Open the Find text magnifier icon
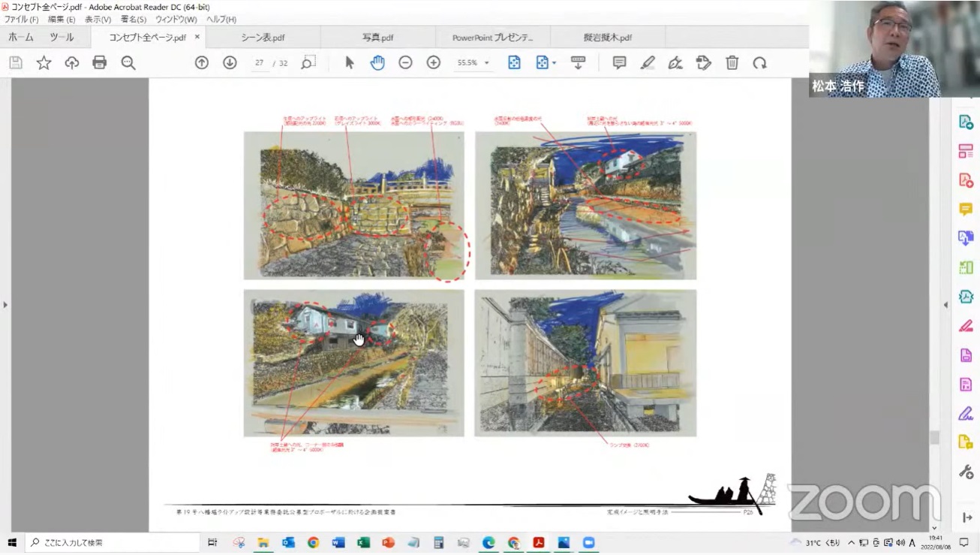Screen dimensions: 980x555 [128, 63]
